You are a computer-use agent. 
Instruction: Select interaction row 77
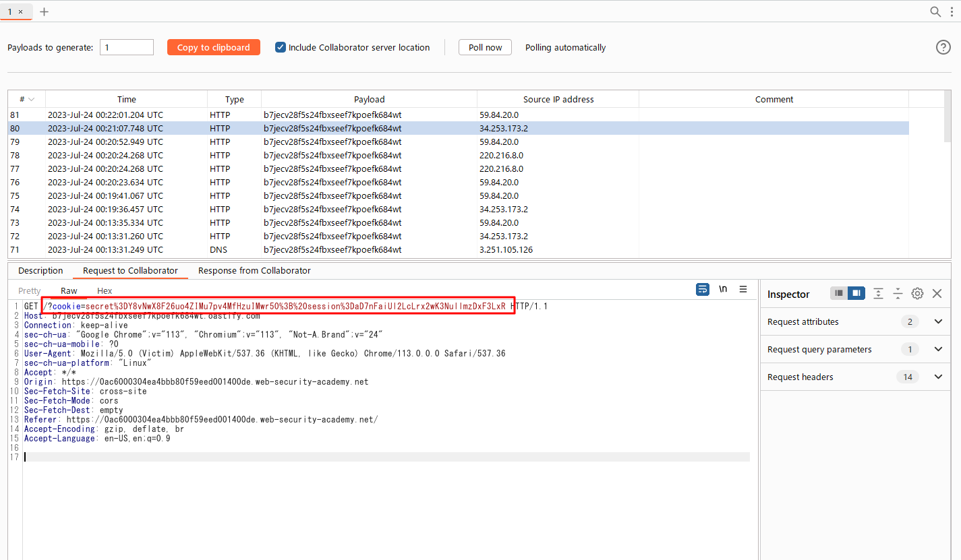click(x=459, y=168)
